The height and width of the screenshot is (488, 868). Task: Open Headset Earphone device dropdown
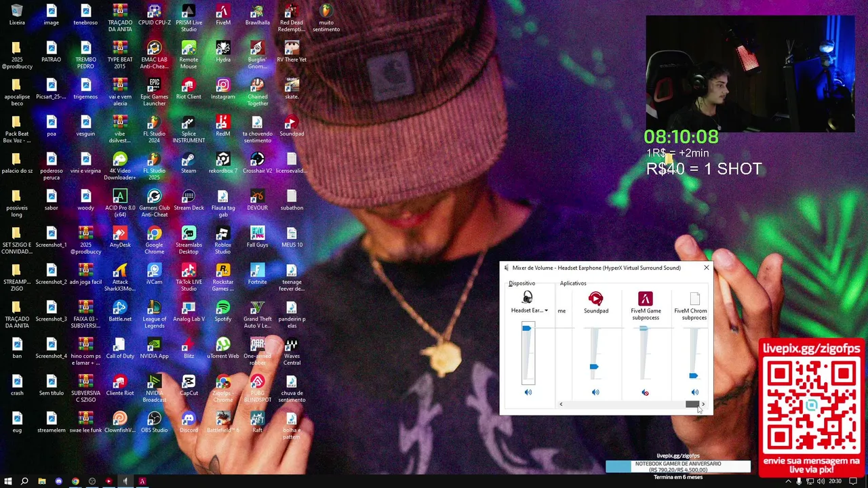click(x=529, y=310)
